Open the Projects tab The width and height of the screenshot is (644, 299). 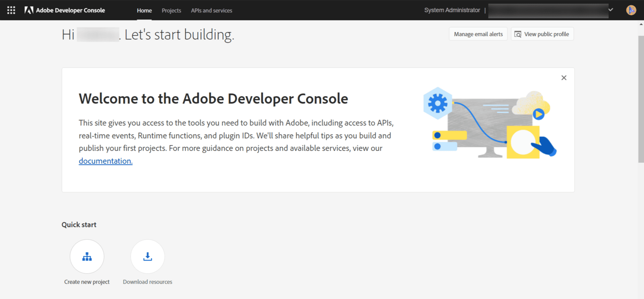pos(171,10)
